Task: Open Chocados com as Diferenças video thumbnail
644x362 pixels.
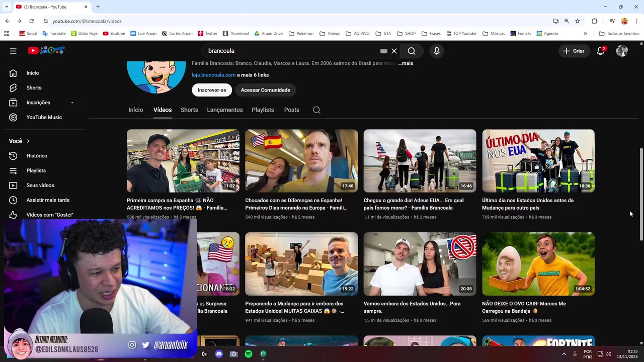Action: click(301, 161)
